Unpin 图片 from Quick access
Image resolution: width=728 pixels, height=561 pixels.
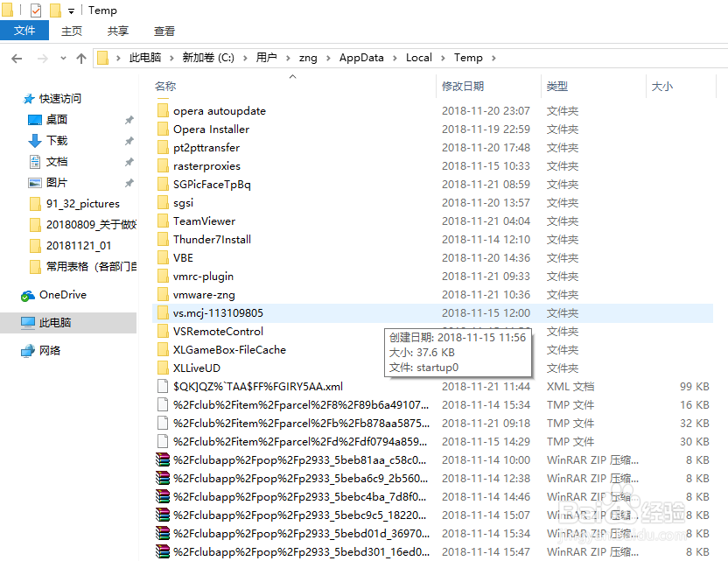(129, 182)
